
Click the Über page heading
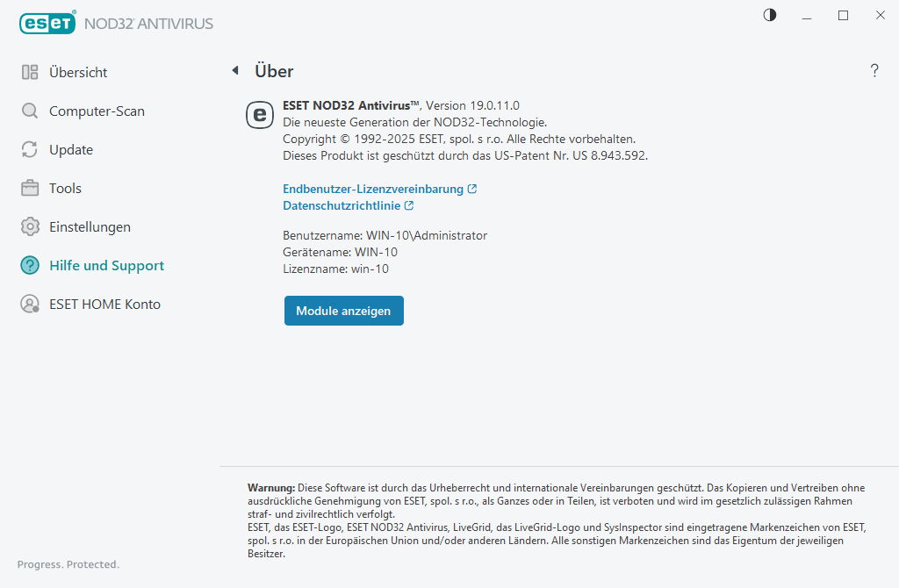click(x=274, y=71)
